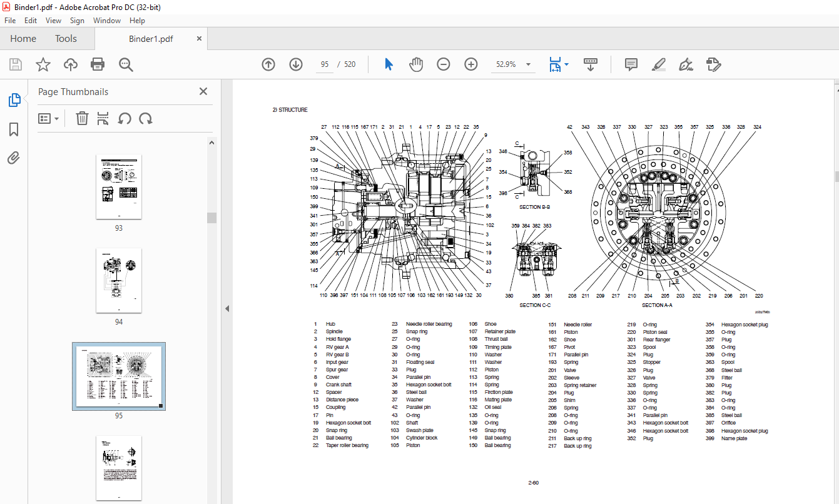This screenshot has height=504, width=839.
Task: Click "Cylinder block" parts entry
Action: 422,438
